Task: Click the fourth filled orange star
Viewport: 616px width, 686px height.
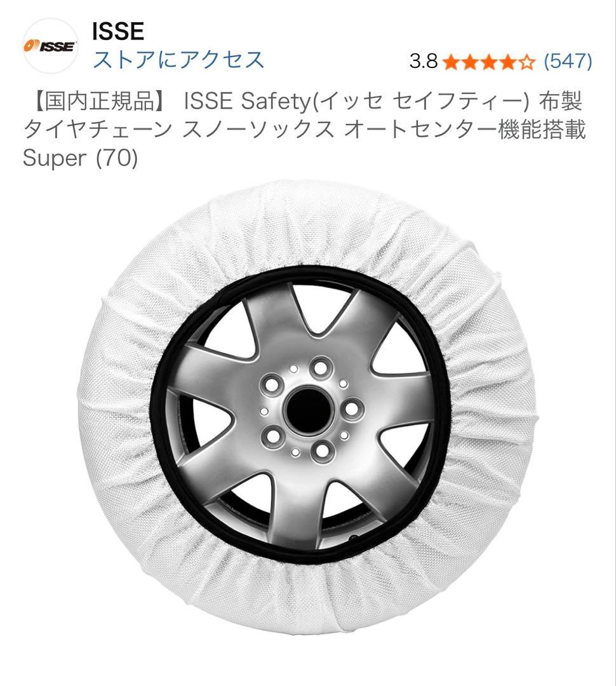Action: [x=507, y=62]
